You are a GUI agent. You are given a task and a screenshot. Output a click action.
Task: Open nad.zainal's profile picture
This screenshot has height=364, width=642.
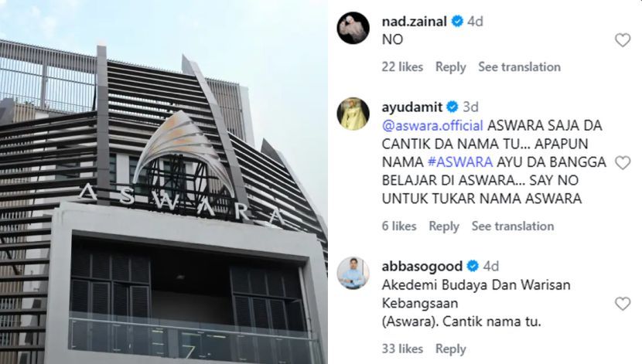pos(353,28)
